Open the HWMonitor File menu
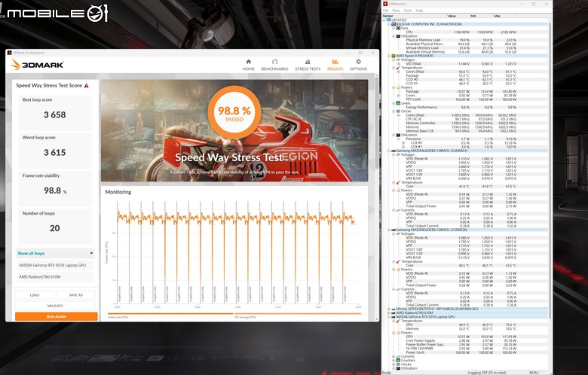The width and height of the screenshot is (588, 375). pyautogui.click(x=385, y=11)
